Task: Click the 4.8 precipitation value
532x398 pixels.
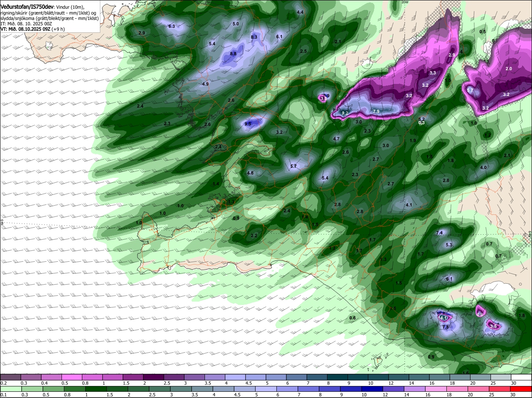Action: point(250,173)
